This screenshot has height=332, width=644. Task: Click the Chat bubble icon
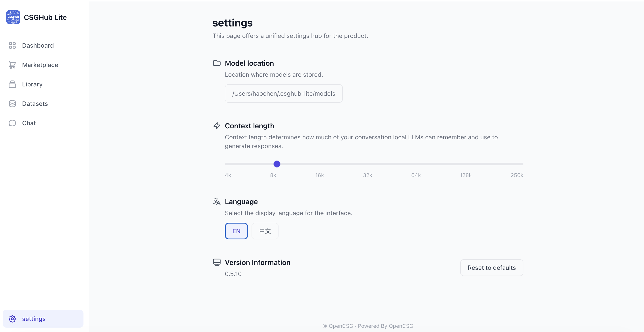[x=12, y=123]
